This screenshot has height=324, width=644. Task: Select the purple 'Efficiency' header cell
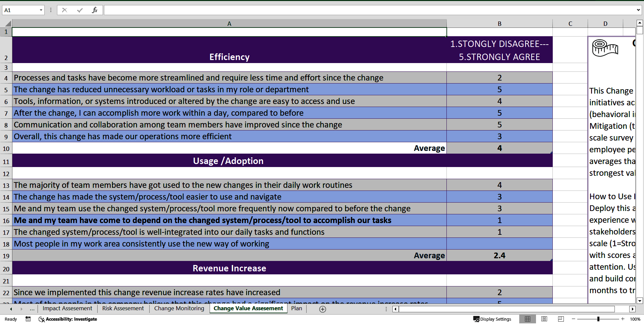(229, 50)
